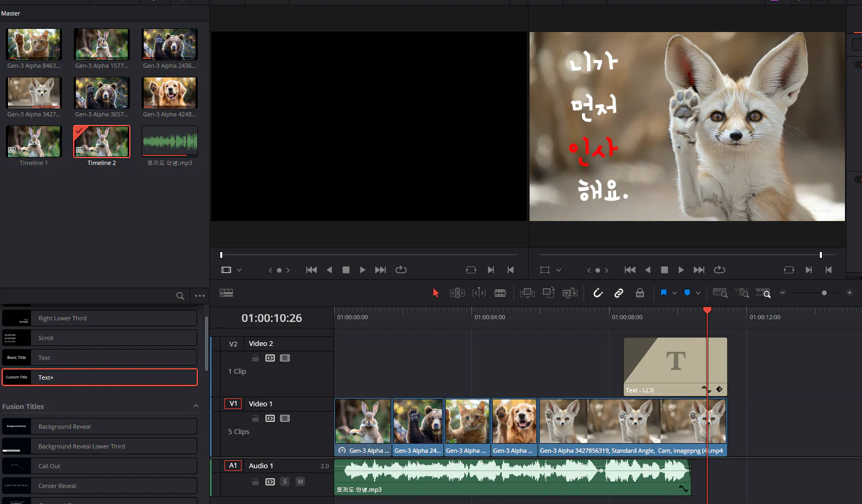Search the effects library with magnifier icon

coord(180,296)
